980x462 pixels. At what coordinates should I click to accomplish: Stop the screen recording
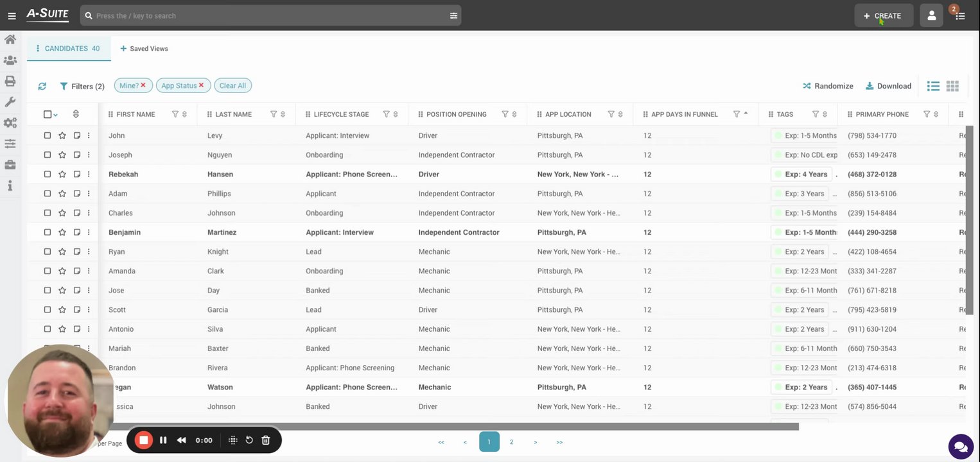pyautogui.click(x=144, y=440)
